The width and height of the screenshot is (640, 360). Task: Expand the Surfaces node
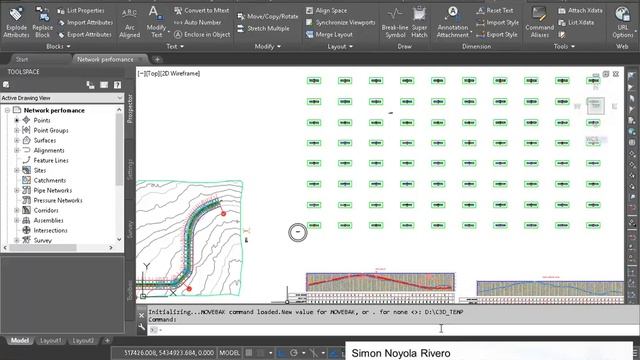point(17,140)
